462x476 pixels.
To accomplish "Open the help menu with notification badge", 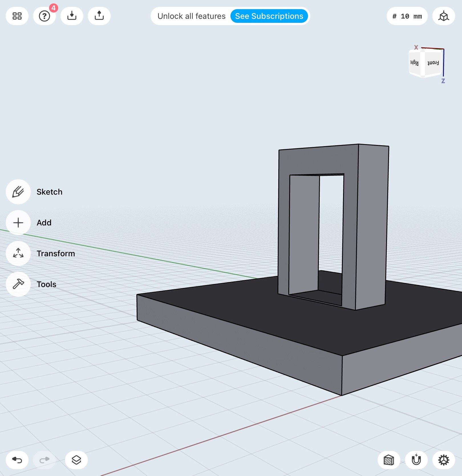I will coord(44,16).
